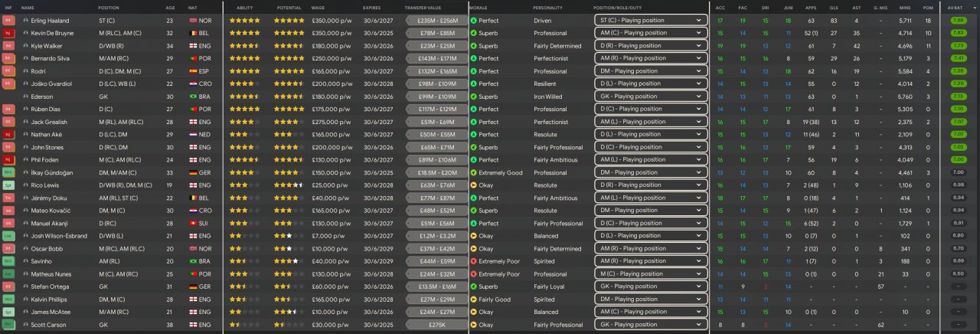This screenshot has width=980, height=334.
Task: Click Bernardo Silva's £143M - £171M value button
Action: coord(436,59)
